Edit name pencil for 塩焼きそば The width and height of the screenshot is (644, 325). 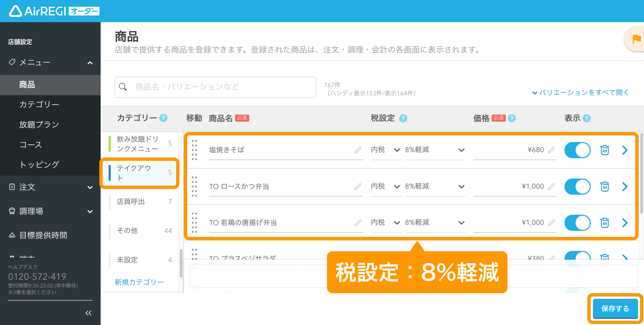click(358, 150)
